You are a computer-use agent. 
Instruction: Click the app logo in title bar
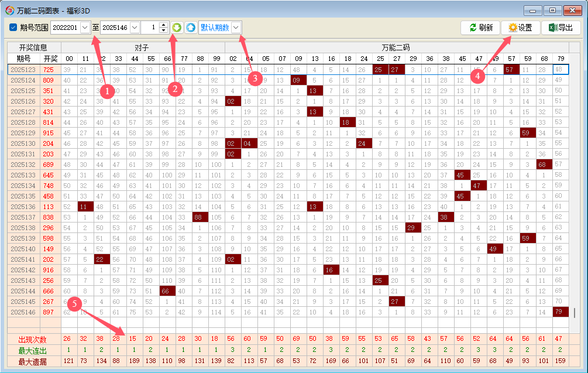[x=9, y=10]
